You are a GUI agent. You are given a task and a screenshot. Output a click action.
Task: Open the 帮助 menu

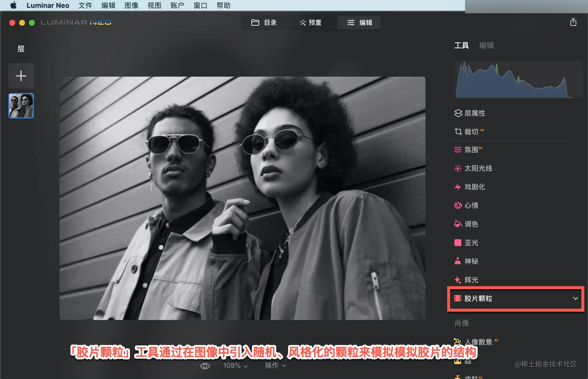click(224, 5)
